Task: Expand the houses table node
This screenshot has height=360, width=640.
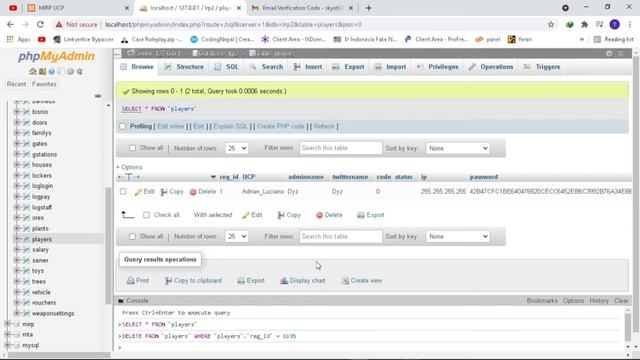Action: (x=17, y=165)
